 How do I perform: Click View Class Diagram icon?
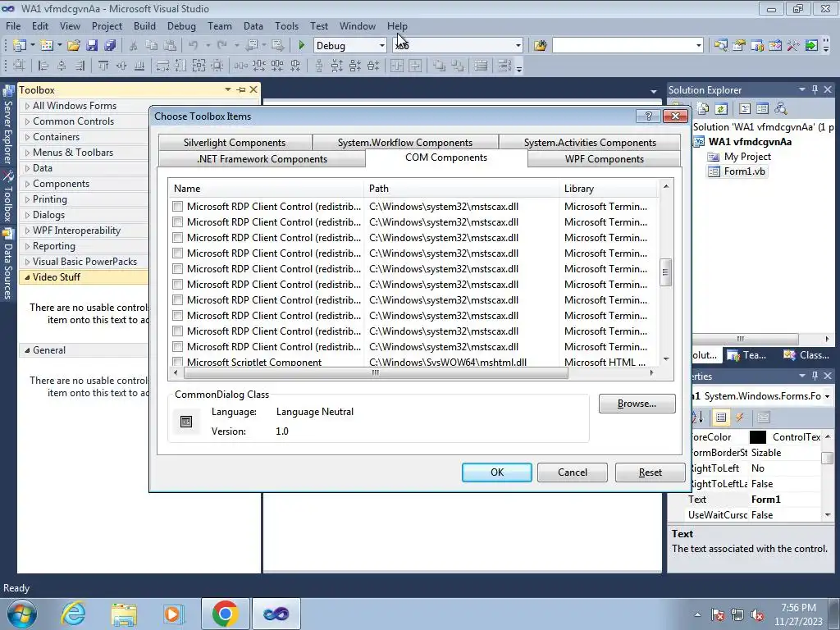(x=781, y=109)
